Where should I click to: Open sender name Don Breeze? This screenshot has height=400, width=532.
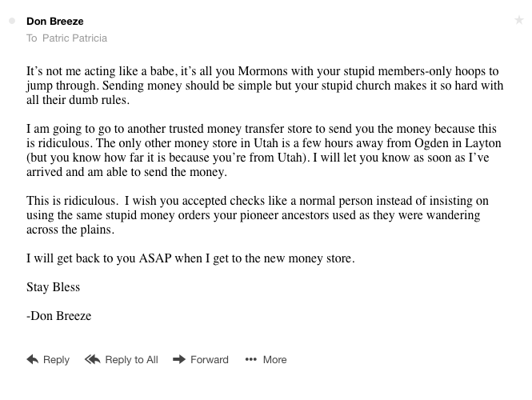(x=54, y=22)
